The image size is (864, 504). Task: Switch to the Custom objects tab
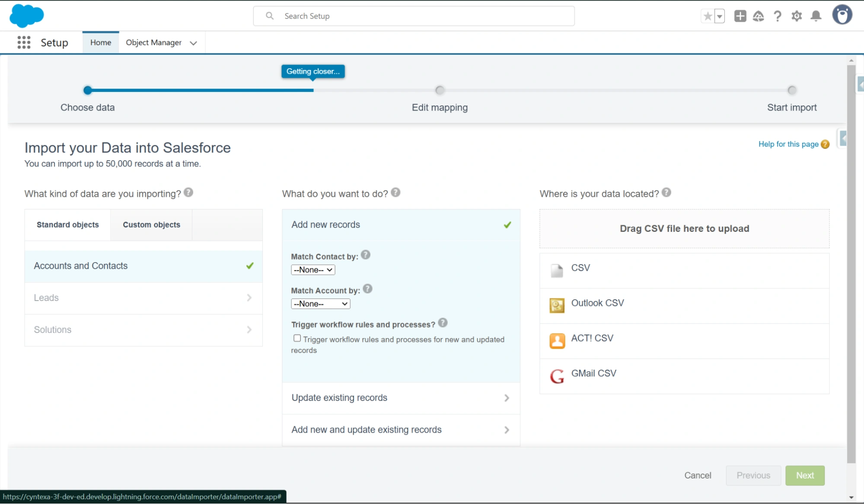click(x=151, y=225)
